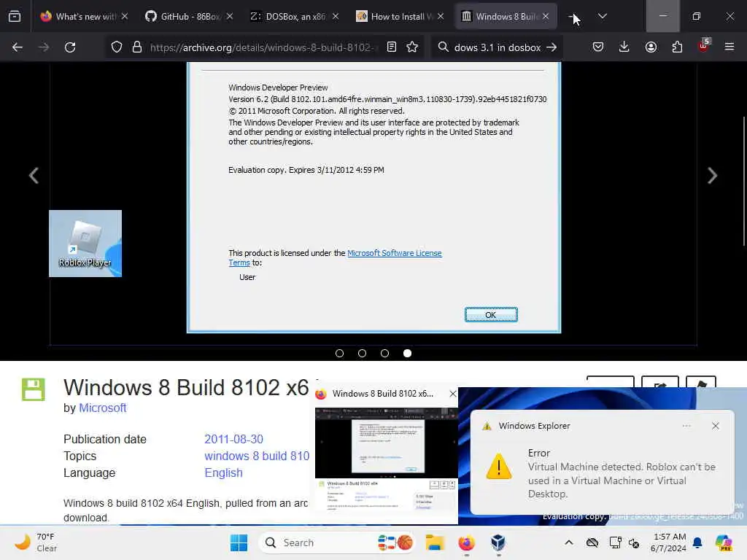Close the GitHub - 86Box tab

tap(230, 16)
